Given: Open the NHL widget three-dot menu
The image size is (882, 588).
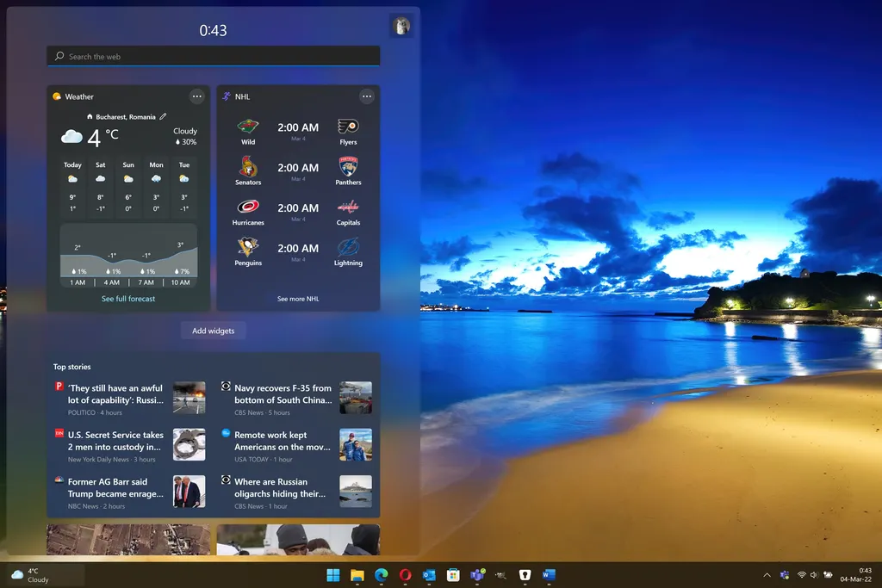Looking at the screenshot, I should pos(367,96).
